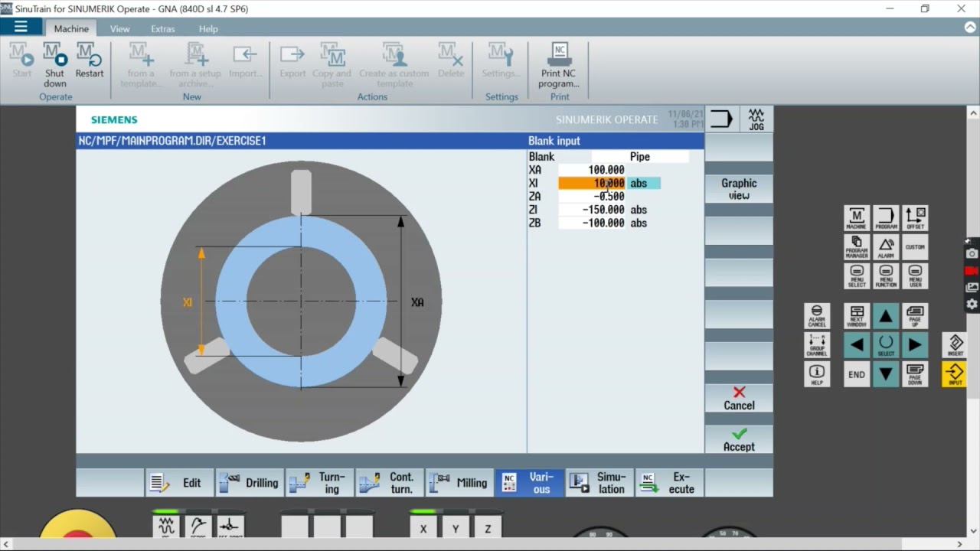The width and height of the screenshot is (980, 551).
Task: Click the END key
Action: click(857, 374)
